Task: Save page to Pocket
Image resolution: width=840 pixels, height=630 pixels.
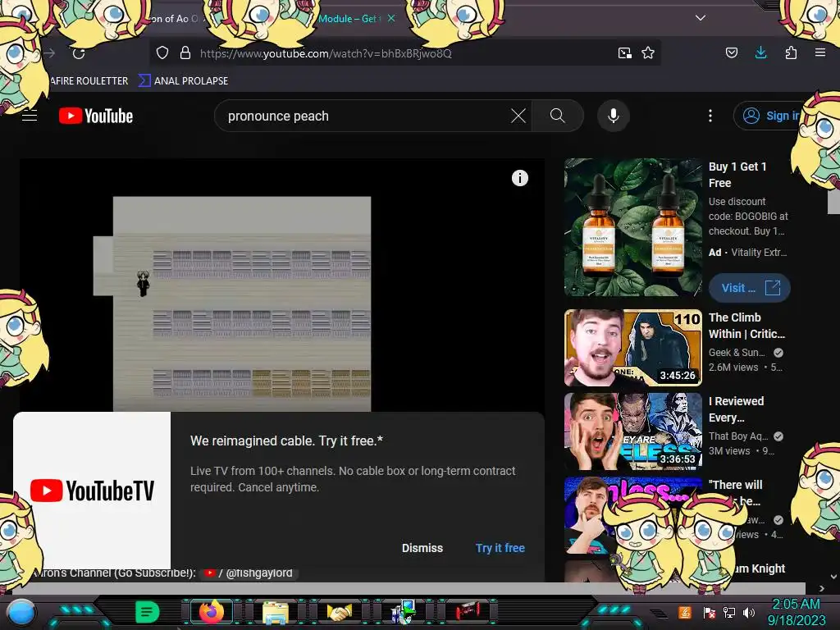Action: coord(731,52)
